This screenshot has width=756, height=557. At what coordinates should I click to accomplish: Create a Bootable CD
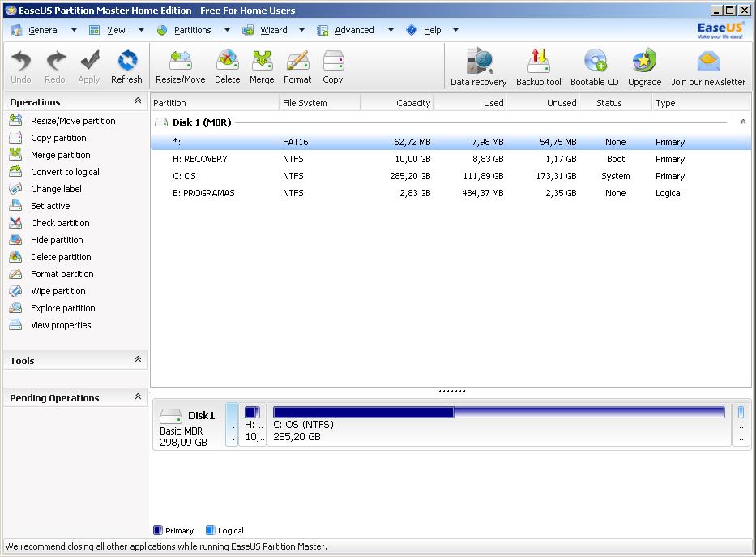point(595,67)
